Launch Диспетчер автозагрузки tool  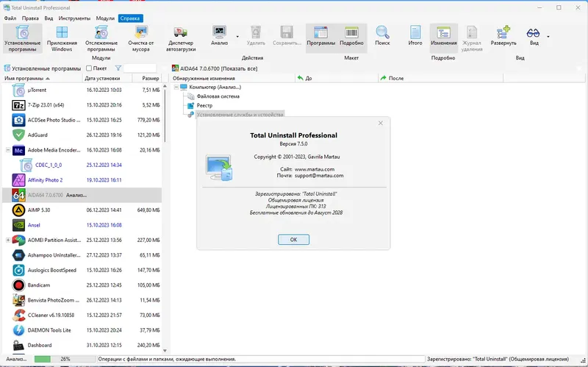click(181, 39)
